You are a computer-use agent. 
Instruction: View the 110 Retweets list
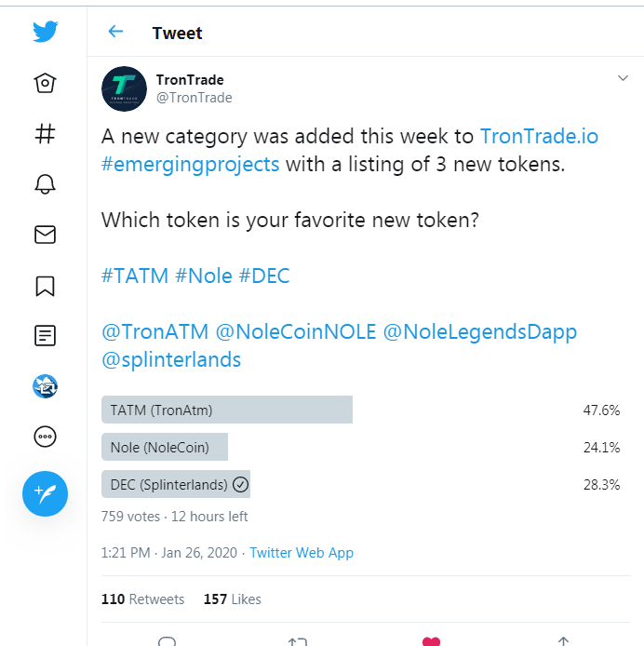pos(142,599)
